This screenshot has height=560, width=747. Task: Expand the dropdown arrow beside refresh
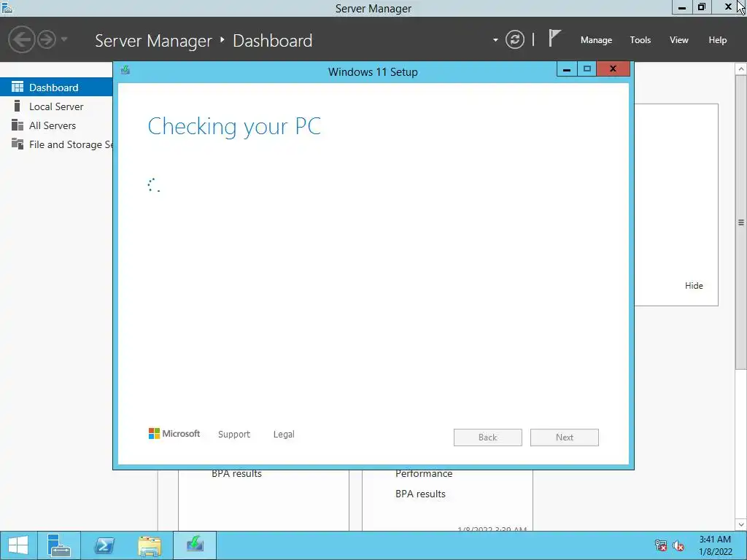coord(495,40)
